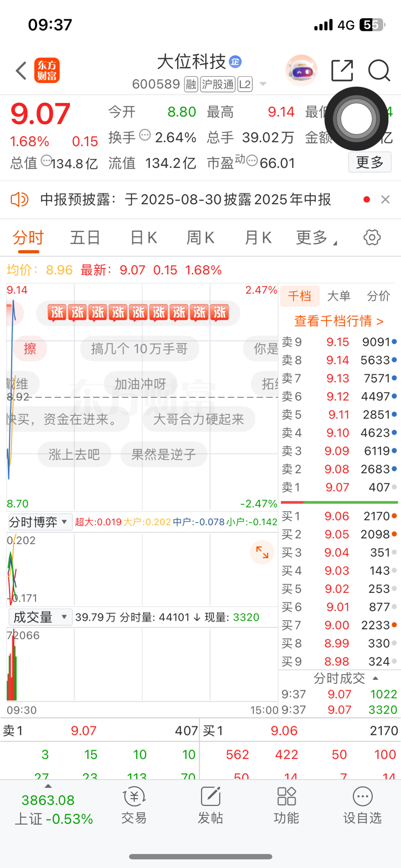The height and width of the screenshot is (868, 401).
Task: Tap the 加油冲呀 comment bubble
Action: 140,384
